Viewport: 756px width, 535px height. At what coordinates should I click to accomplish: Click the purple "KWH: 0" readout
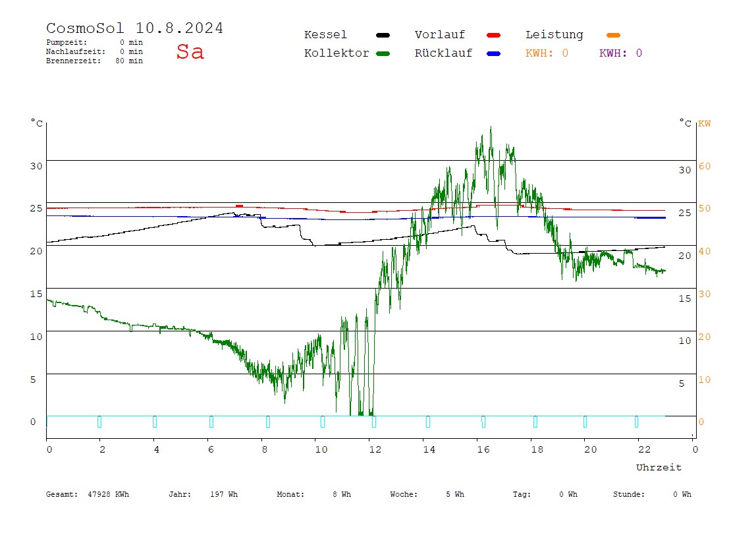pyautogui.click(x=620, y=53)
